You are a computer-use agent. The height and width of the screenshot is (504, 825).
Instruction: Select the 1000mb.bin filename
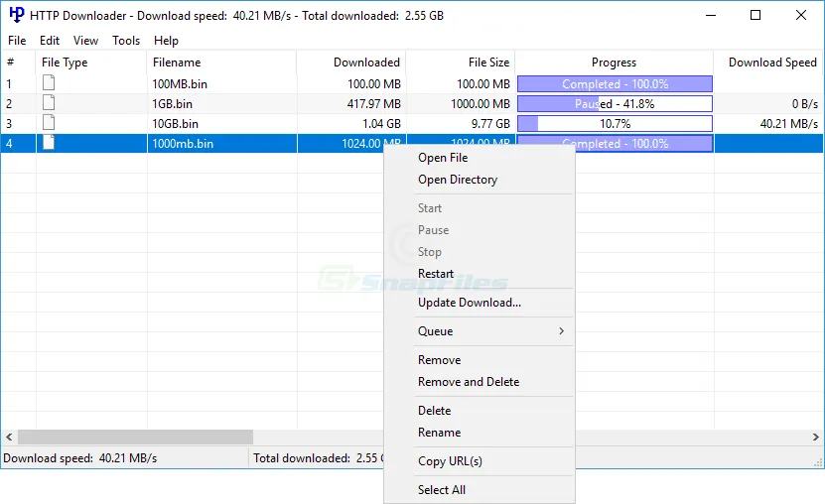[x=183, y=144]
